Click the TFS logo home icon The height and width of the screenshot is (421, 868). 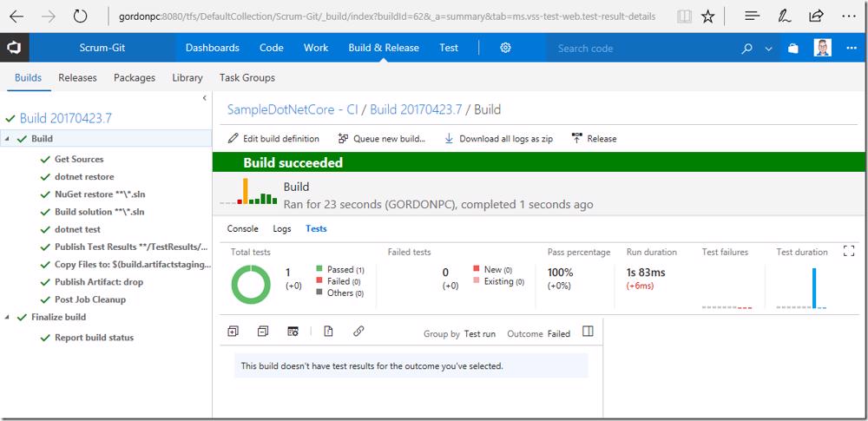tap(15, 49)
